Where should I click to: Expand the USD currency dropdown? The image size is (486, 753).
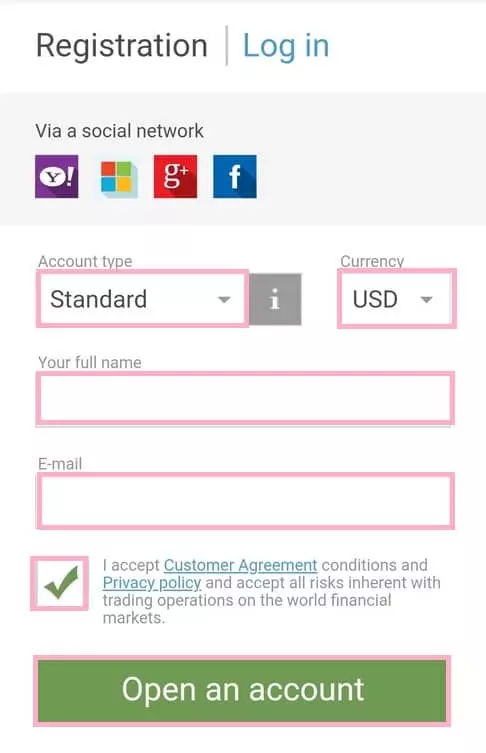tap(397, 299)
